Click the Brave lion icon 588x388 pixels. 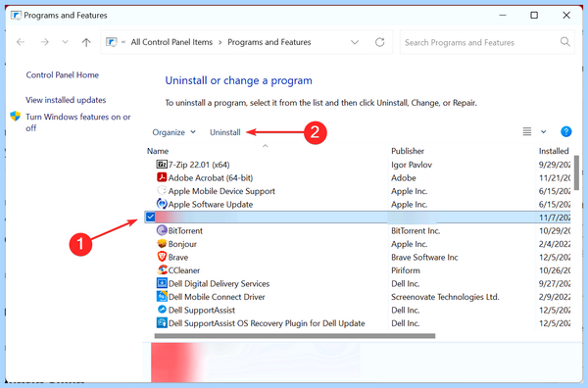[162, 257]
